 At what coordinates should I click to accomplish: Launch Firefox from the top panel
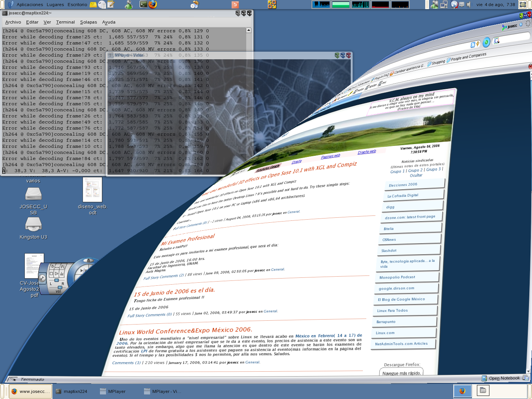153,5
